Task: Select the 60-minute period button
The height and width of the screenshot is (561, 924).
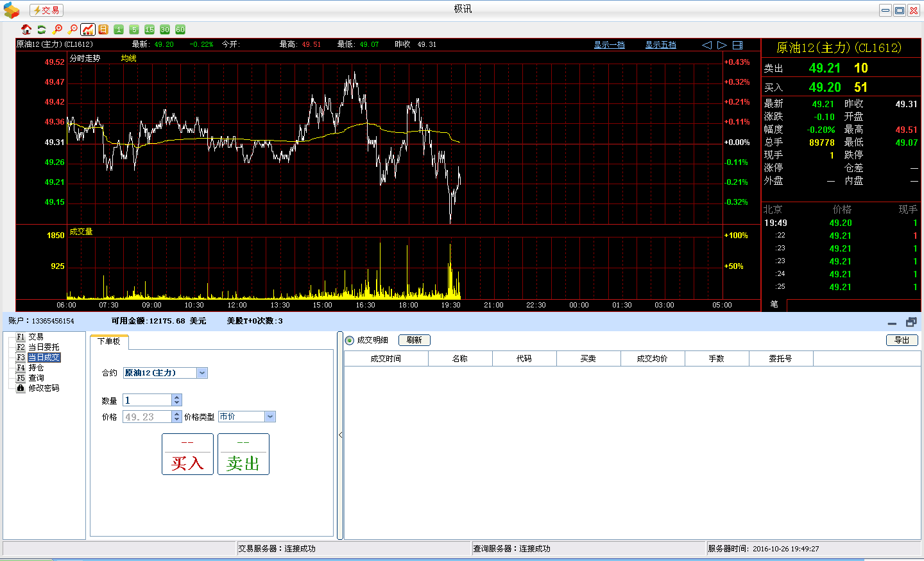Action: 180,30
